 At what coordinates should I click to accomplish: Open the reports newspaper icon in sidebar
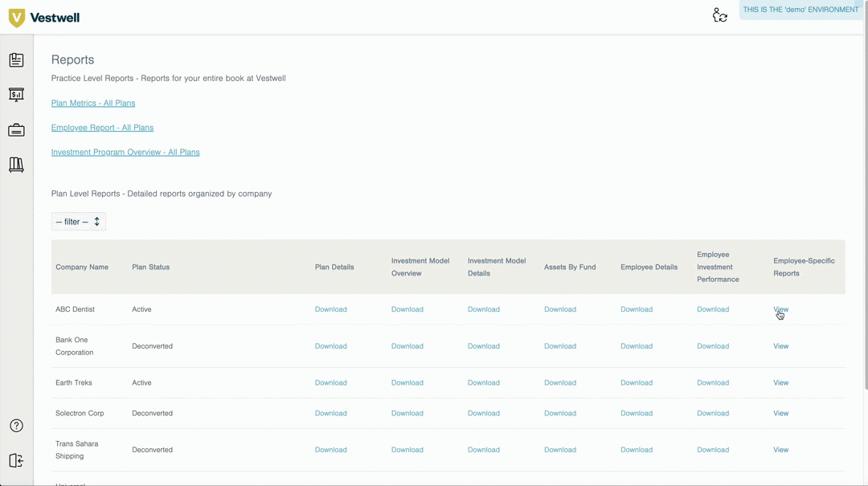click(16, 59)
